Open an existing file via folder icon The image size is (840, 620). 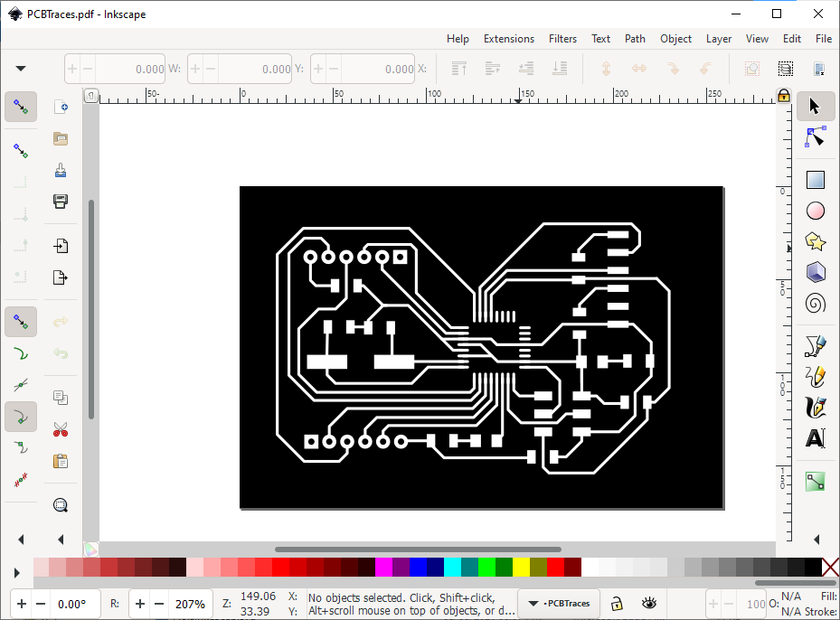[61, 138]
